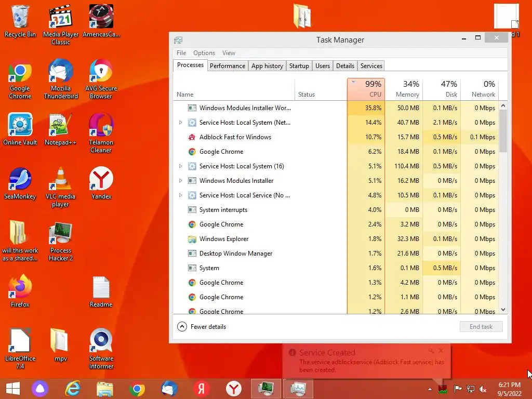
Task: Switch to the Startup tab
Action: click(x=299, y=66)
